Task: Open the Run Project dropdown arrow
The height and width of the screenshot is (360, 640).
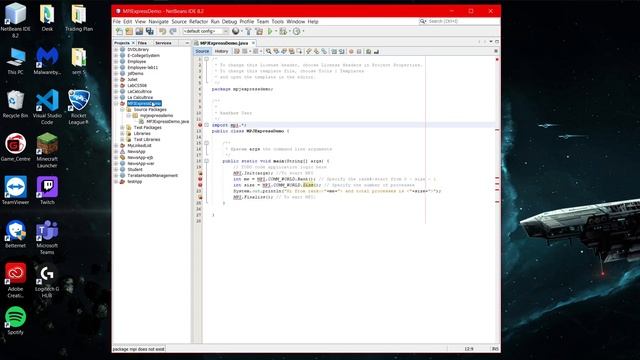Action: tap(276, 31)
